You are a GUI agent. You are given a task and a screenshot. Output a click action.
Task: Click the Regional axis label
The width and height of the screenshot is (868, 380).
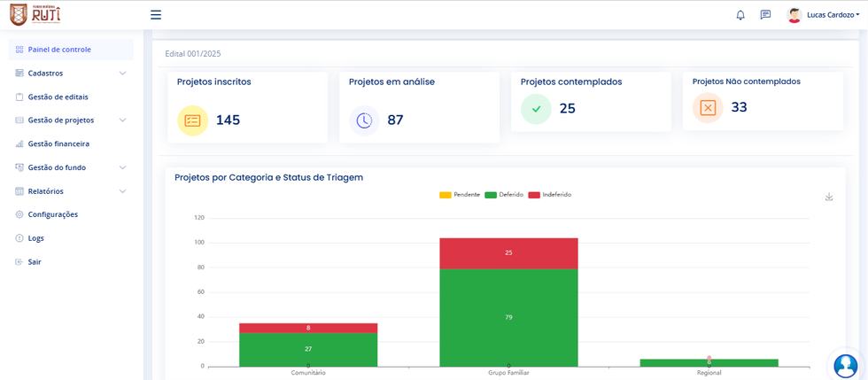[x=709, y=373]
